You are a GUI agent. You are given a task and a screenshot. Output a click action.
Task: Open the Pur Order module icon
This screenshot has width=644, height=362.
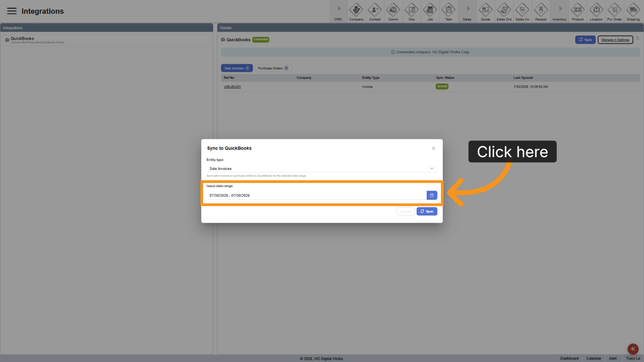pos(614,12)
